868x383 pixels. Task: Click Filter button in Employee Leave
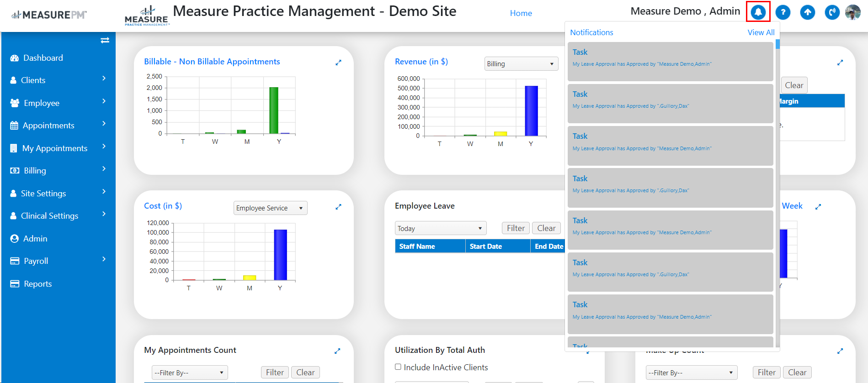tap(516, 228)
